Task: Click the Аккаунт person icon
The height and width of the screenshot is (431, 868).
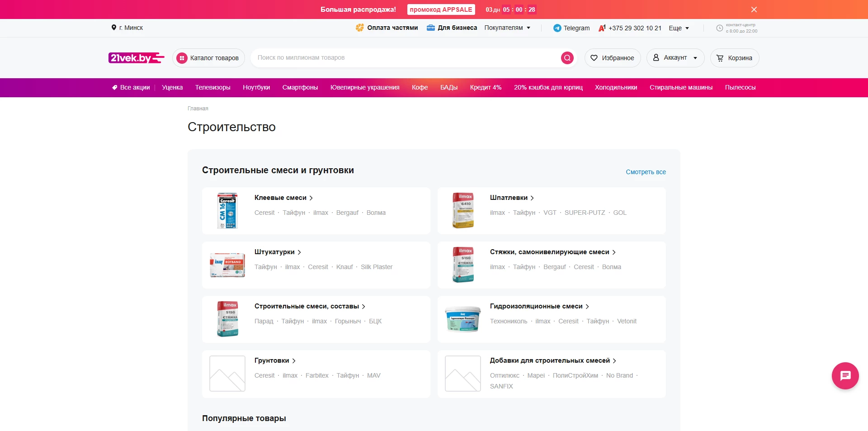Action: [x=656, y=57]
